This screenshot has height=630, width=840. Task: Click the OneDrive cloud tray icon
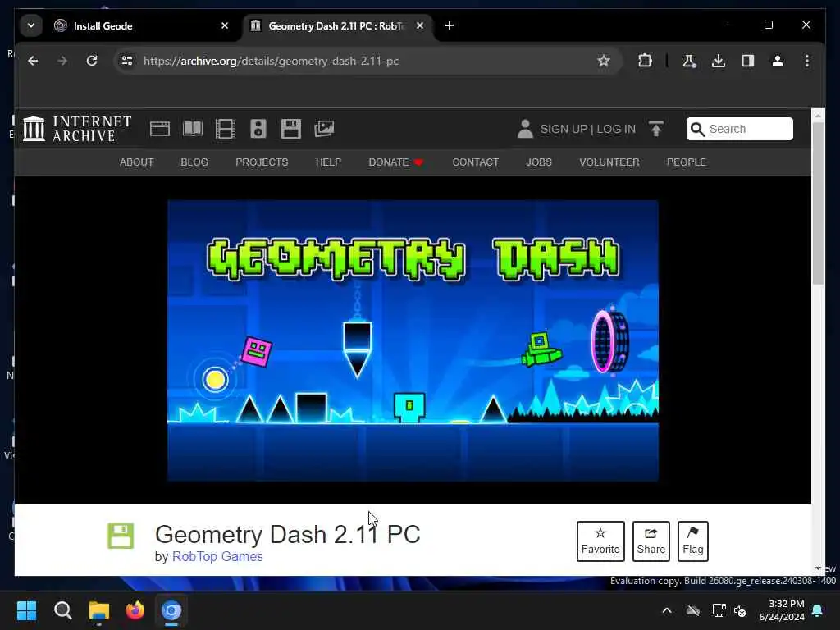point(693,610)
